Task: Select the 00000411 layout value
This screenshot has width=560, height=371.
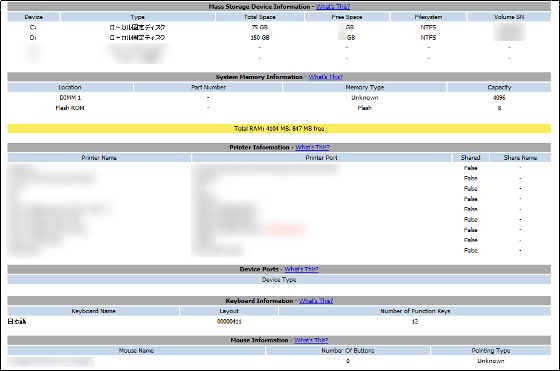Action: [229, 321]
